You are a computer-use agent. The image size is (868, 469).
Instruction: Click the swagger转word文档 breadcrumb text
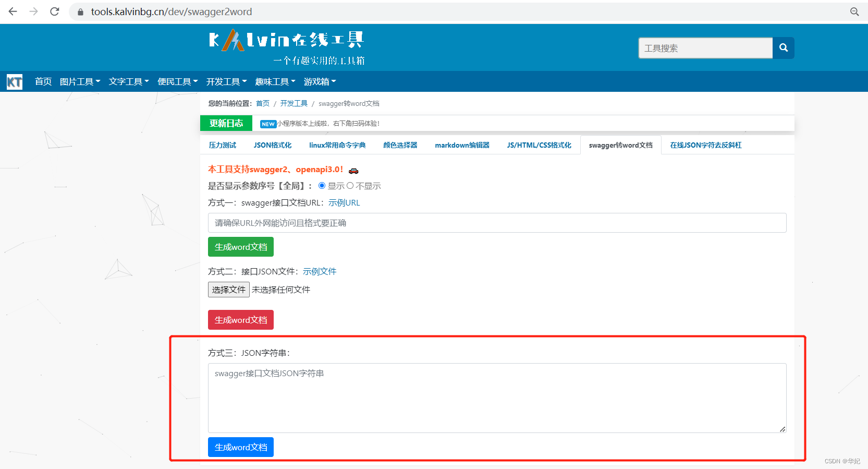[349, 103]
